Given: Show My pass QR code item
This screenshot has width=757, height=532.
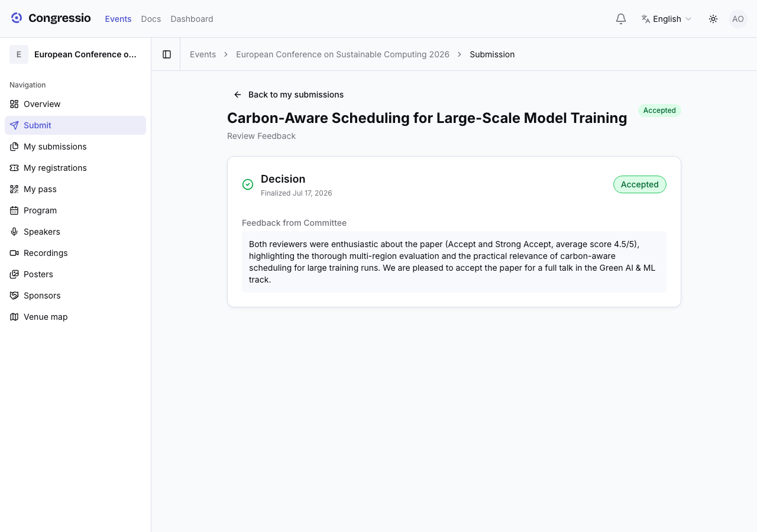Looking at the screenshot, I should 76,189.
